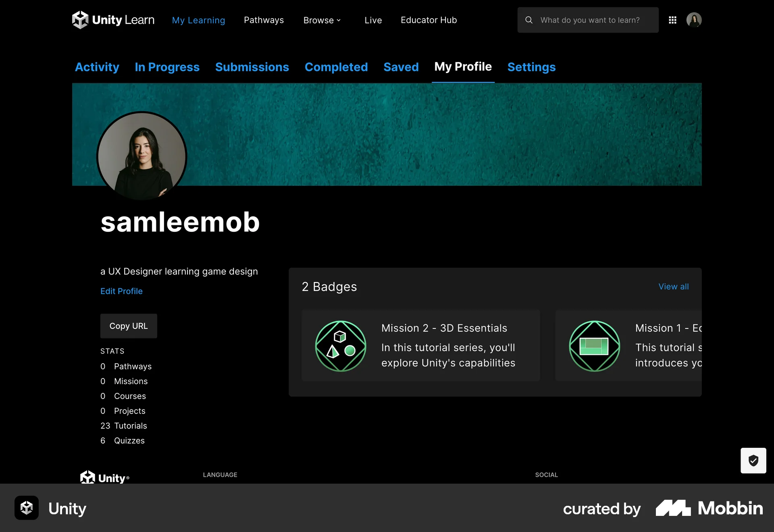Open the Educator Hub menu item

pyautogui.click(x=429, y=20)
